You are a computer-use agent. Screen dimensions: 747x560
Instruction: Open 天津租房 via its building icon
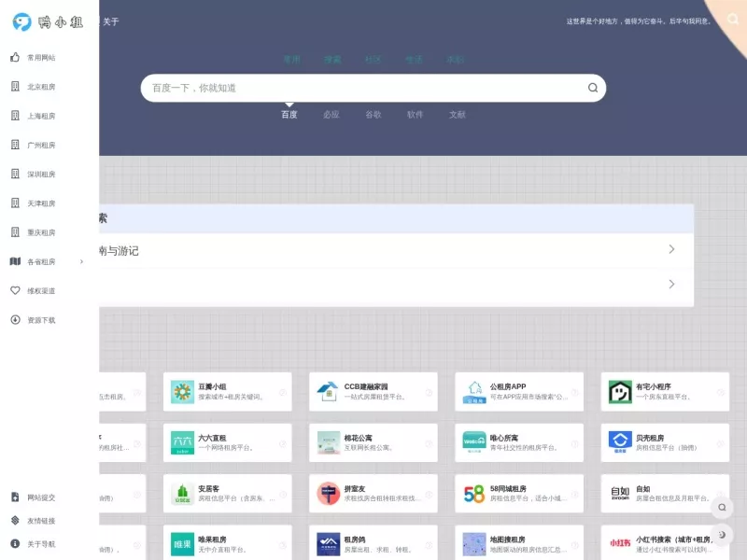(x=15, y=203)
